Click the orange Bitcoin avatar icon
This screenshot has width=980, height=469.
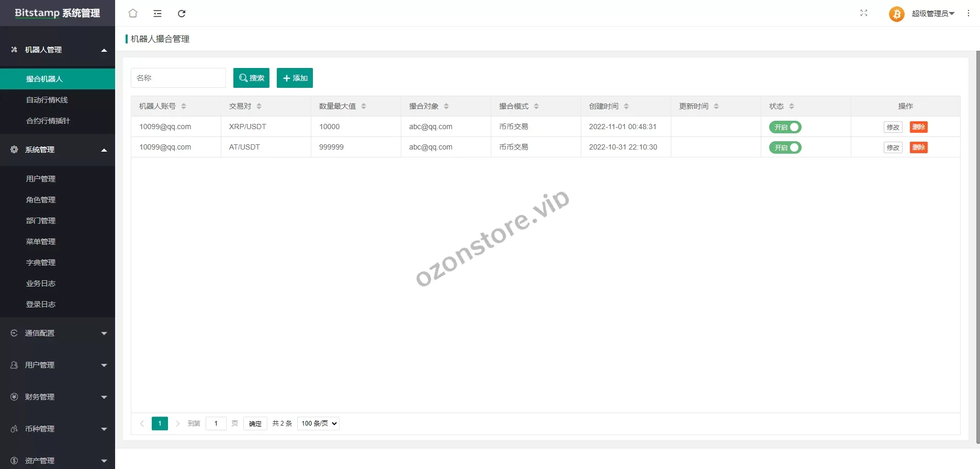[x=896, y=14]
